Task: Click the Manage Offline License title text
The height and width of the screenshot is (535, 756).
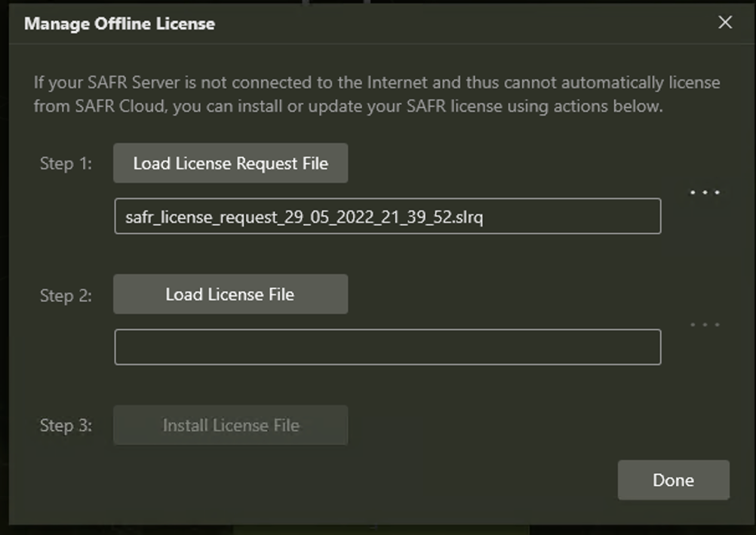Action: (119, 24)
